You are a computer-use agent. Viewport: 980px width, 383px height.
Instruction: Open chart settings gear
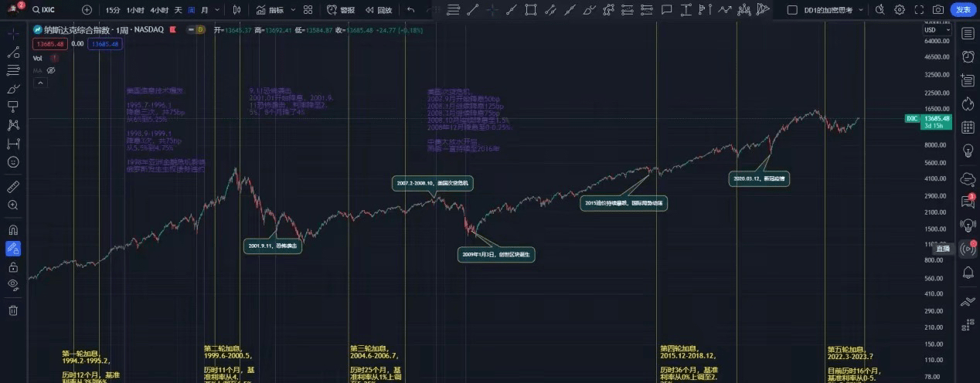900,10
